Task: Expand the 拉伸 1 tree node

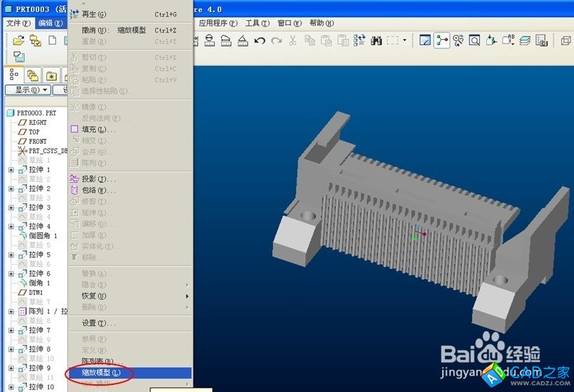Action: tap(11, 170)
